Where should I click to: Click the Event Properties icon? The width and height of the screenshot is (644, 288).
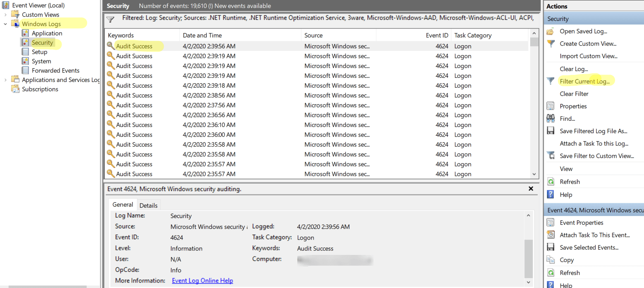551,222
